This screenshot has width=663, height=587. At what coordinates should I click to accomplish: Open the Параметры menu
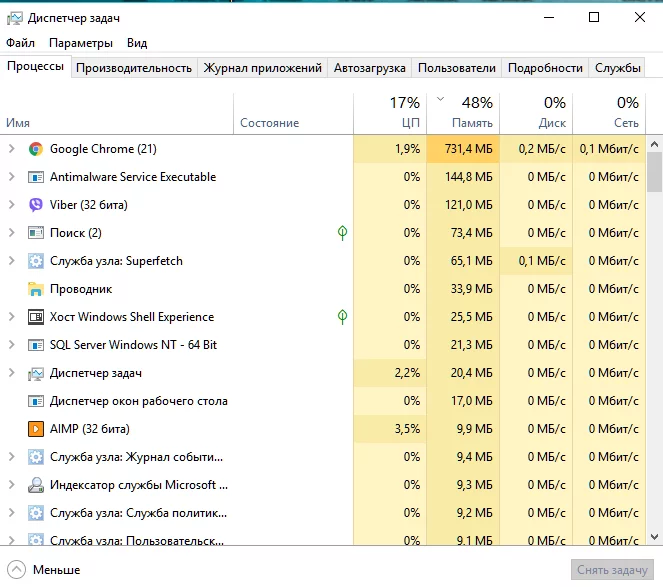(x=81, y=43)
